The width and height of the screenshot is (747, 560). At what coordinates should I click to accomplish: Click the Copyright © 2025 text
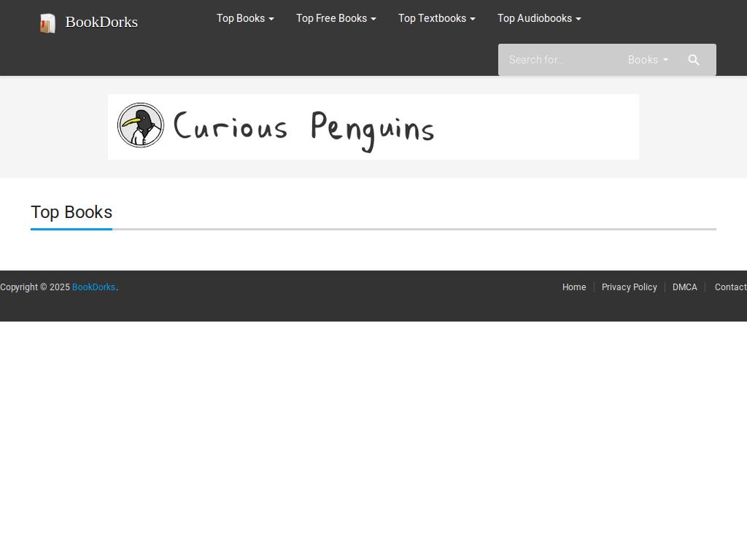click(x=35, y=287)
